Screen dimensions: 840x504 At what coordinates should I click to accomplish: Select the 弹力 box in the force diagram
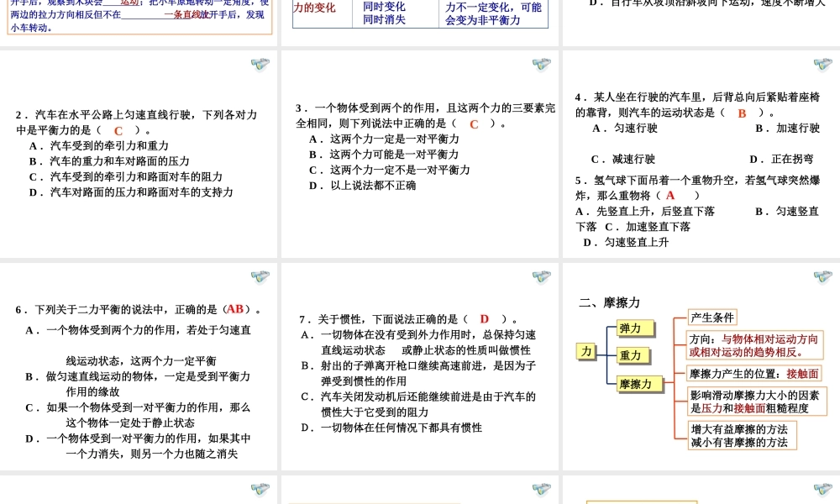pyautogui.click(x=636, y=328)
